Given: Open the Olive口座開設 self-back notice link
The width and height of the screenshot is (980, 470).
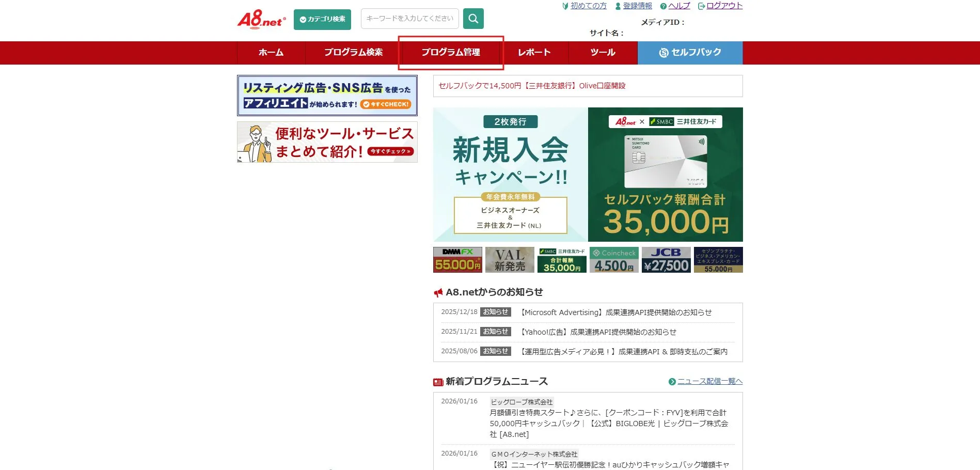Looking at the screenshot, I should click(532, 86).
